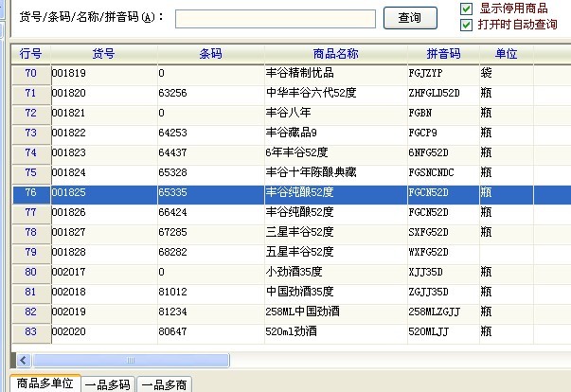Select row header 71
This screenshot has height=392, width=571.
tap(31, 93)
